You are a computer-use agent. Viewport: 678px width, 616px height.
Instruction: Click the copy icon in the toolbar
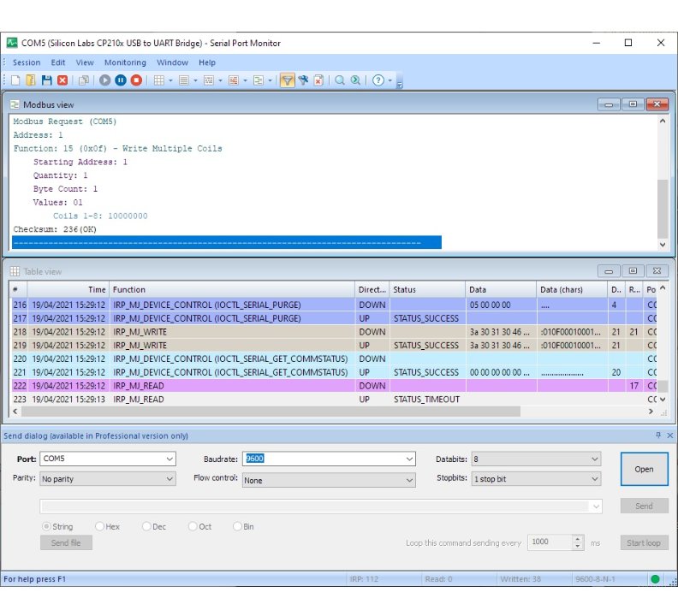pos(83,80)
